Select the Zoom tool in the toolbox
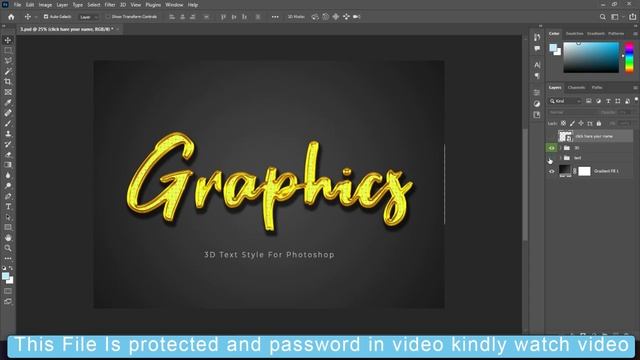 point(8,248)
